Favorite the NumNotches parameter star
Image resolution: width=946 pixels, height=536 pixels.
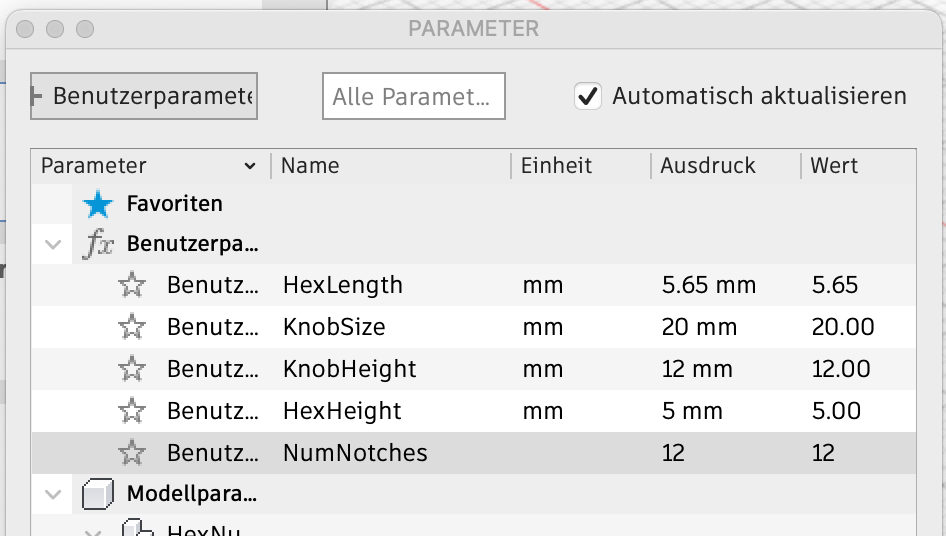pos(132,453)
